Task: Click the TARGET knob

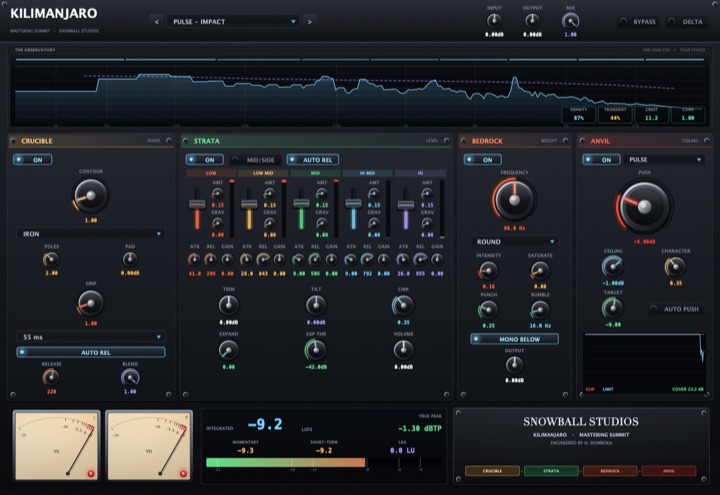Action: tap(613, 308)
